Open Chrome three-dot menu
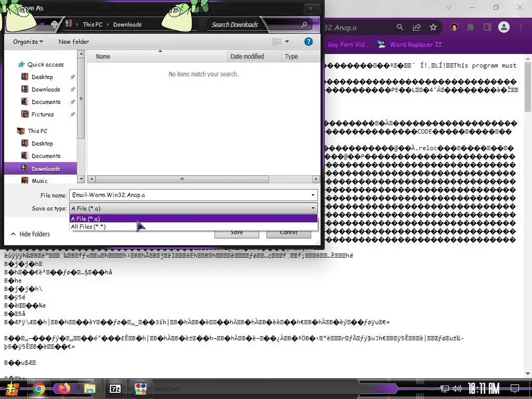The width and height of the screenshot is (532, 399). pos(521,27)
